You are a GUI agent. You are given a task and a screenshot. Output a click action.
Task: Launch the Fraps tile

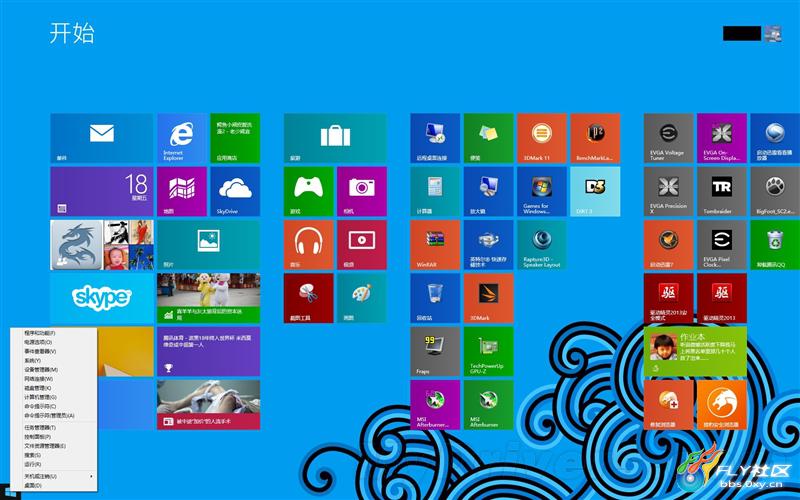pyautogui.click(x=435, y=352)
